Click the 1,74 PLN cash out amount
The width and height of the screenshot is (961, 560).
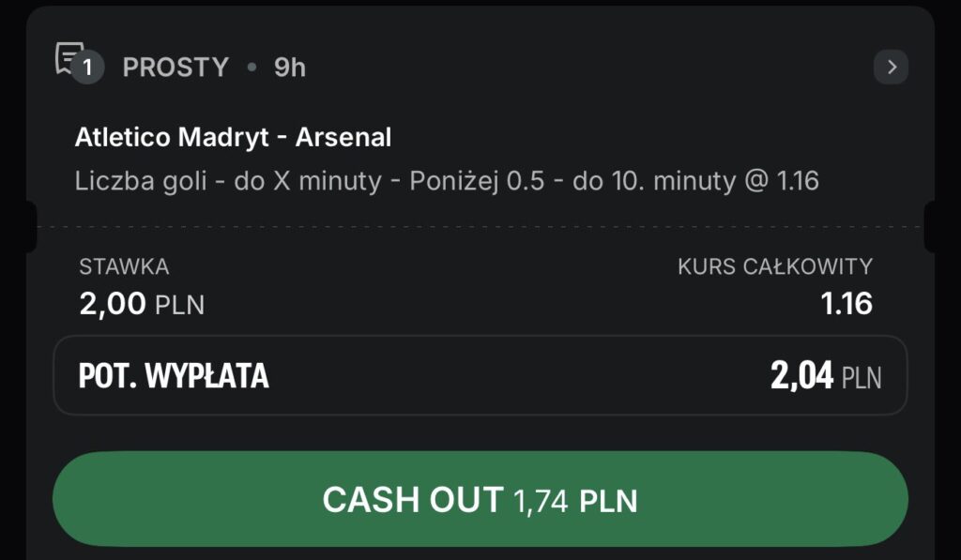(x=575, y=500)
